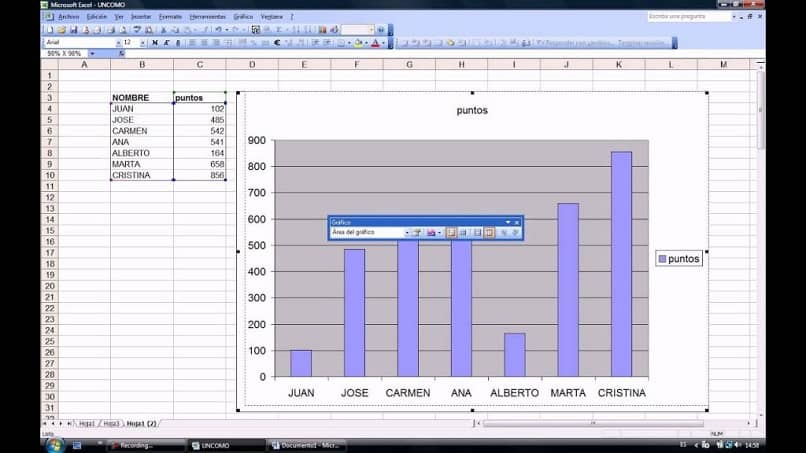Toggle the data table button in Gráfico toolbar
806x453 pixels.
[x=463, y=232]
